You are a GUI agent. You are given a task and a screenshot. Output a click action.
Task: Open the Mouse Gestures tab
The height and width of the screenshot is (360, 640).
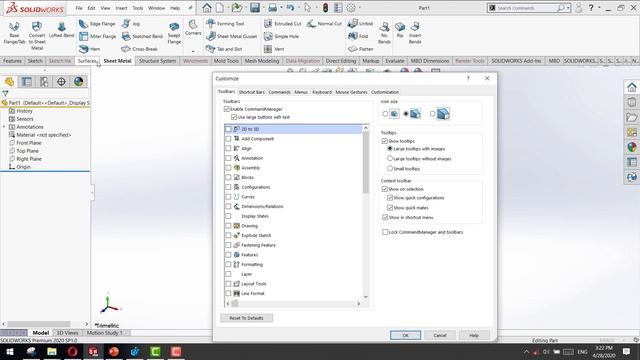point(351,92)
